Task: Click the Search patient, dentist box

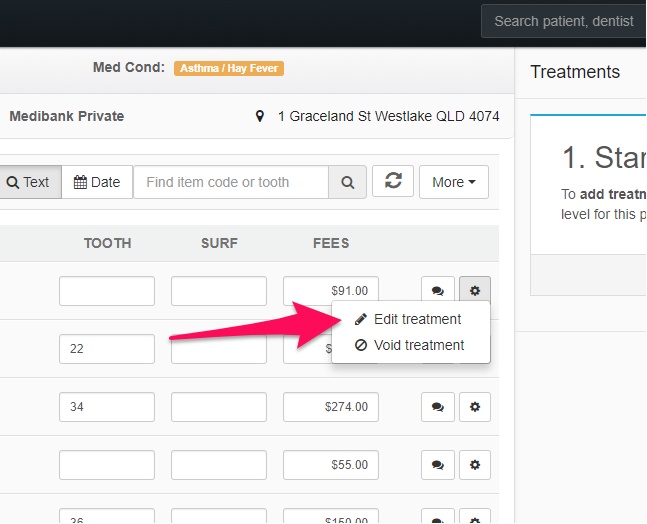Action: (564, 21)
